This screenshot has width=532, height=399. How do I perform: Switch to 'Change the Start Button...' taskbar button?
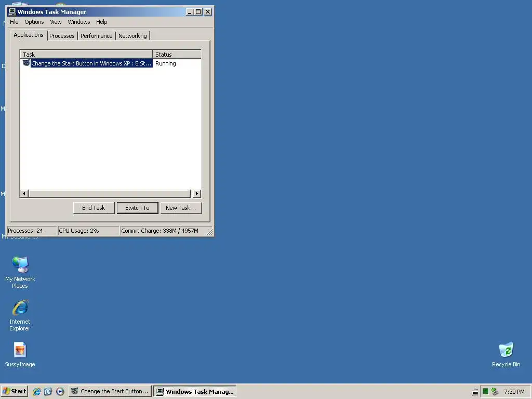(110, 391)
